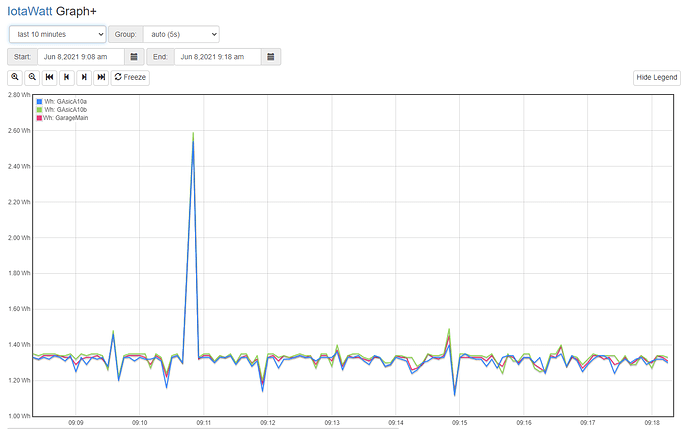Click the tall spike peak near 09:11

(x=193, y=134)
